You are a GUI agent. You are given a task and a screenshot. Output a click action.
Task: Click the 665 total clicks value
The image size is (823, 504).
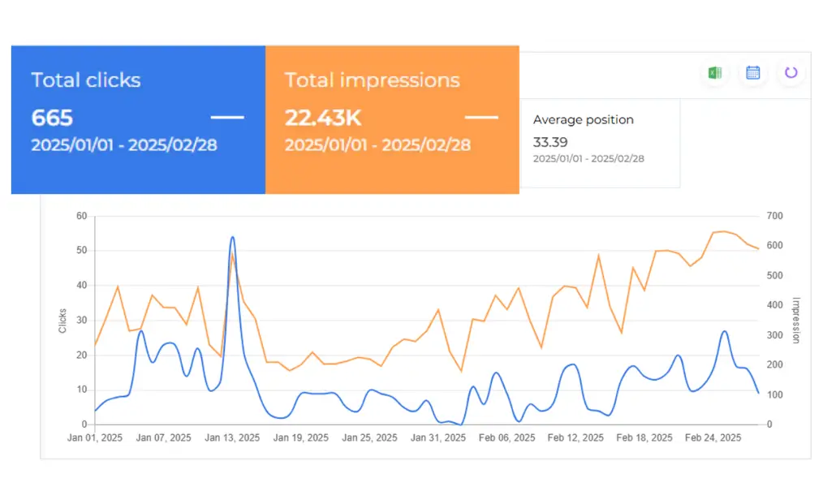point(51,117)
